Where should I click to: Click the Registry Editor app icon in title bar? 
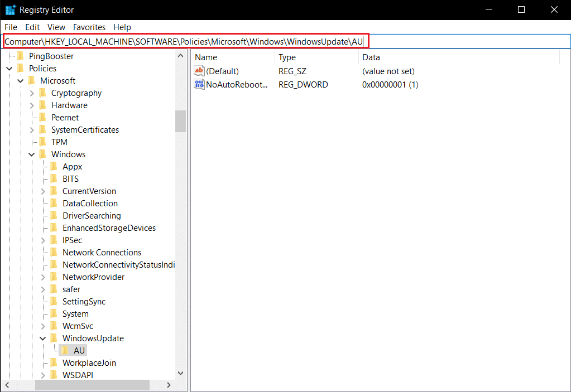click(10, 10)
